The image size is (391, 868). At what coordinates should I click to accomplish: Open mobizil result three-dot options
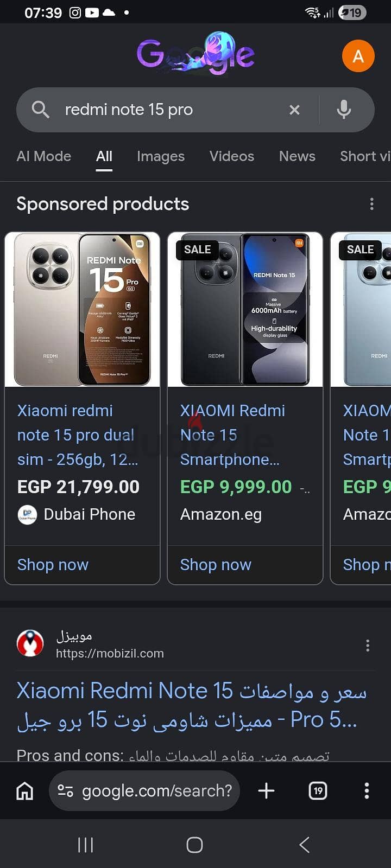[368, 645]
